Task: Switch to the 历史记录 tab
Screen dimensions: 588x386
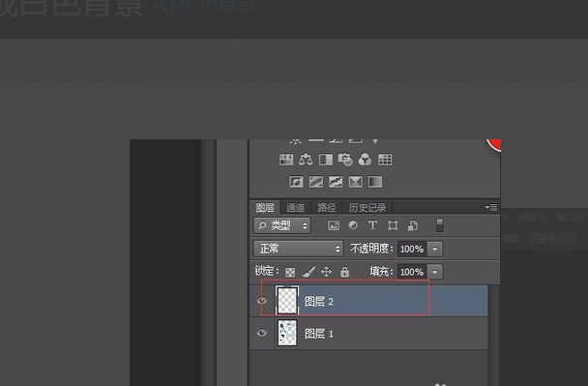Action: (x=367, y=207)
